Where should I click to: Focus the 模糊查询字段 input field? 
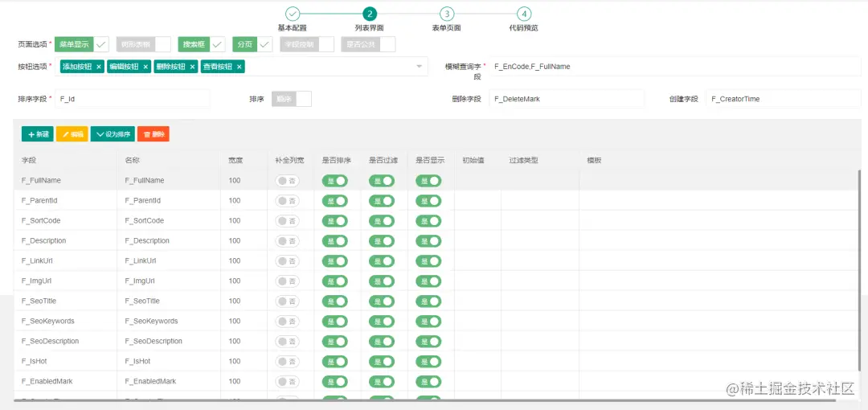[675, 67]
